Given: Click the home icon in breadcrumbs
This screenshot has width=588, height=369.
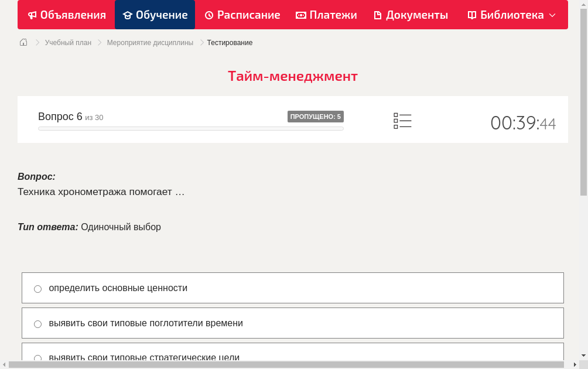Looking at the screenshot, I should pos(23,42).
